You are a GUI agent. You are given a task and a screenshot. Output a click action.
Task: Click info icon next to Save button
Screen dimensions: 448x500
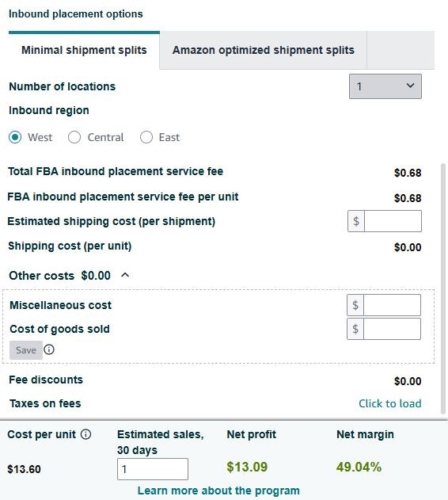[49, 349]
